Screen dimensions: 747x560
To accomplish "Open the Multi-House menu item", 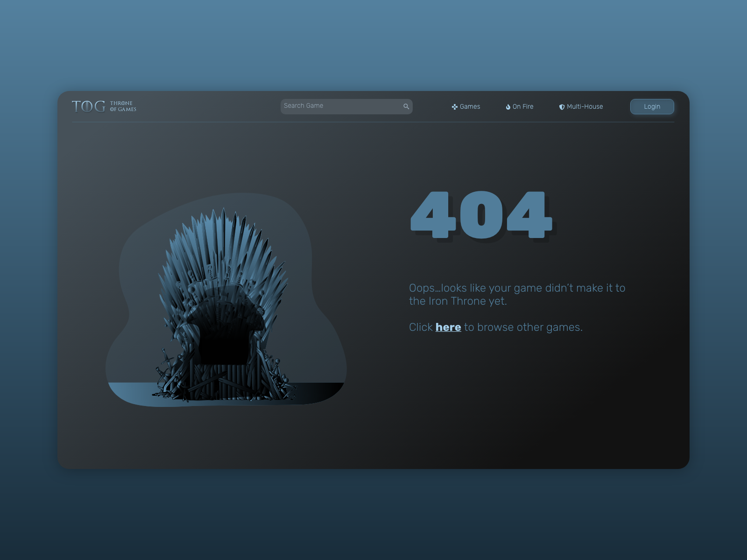I will click(x=581, y=107).
